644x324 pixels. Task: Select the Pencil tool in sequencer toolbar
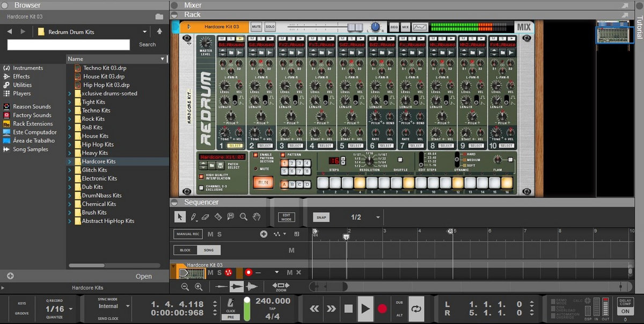coord(192,217)
